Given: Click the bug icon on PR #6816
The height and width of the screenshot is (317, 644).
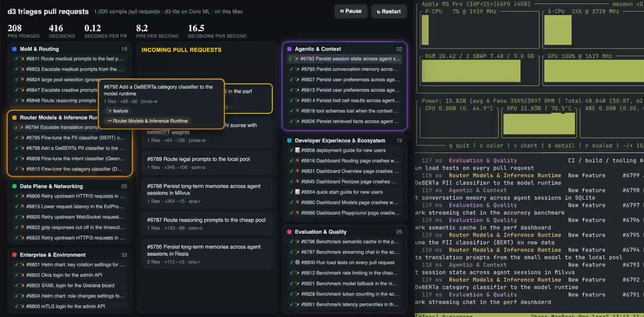Looking at the screenshot, I should click(x=297, y=161).
